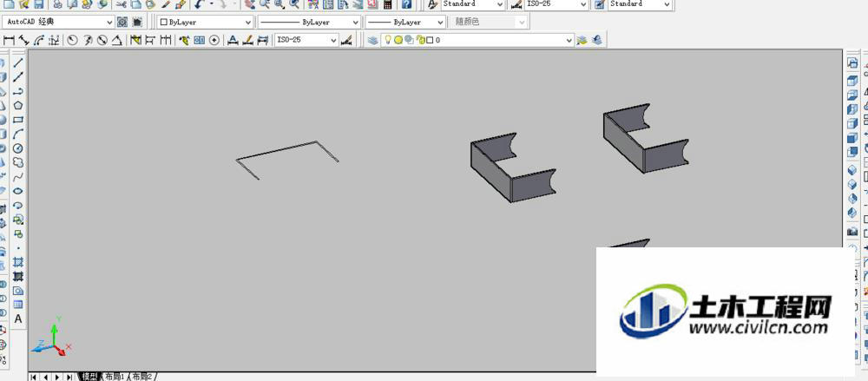Click the Save file icon
Viewport: 868px width, 381px height.
tap(39, 4)
